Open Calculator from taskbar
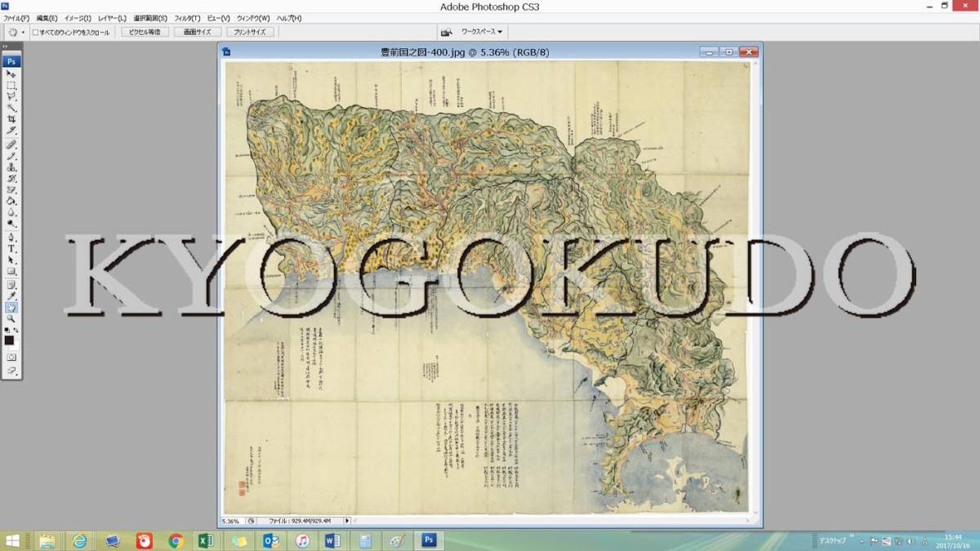The height and width of the screenshot is (551, 980). 365,540
